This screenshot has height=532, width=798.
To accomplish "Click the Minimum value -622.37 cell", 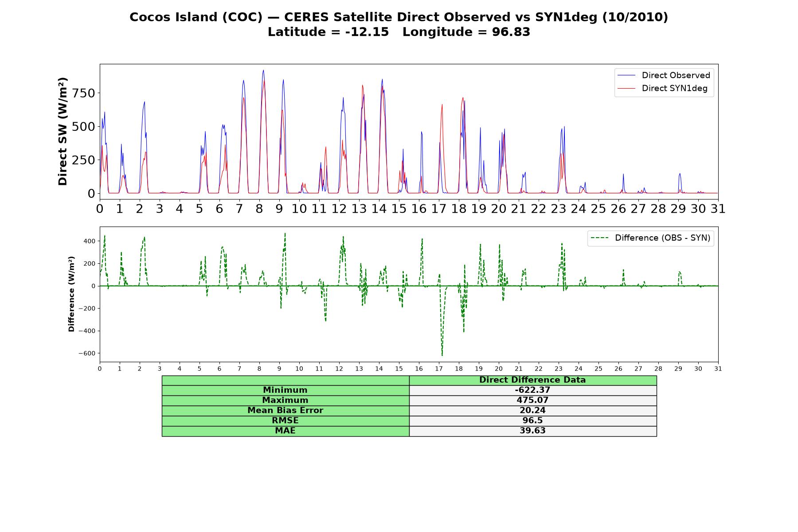I will coord(532,390).
